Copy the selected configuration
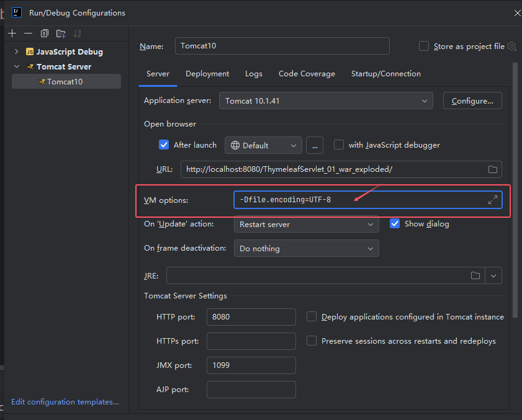Image resolution: width=522 pixels, height=420 pixels. tap(44, 34)
